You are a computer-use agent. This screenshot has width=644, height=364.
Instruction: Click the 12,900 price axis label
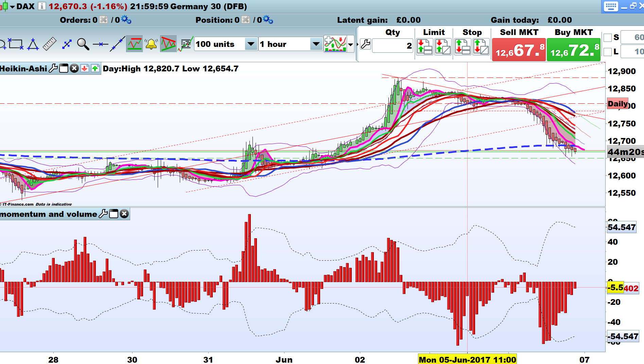622,71
